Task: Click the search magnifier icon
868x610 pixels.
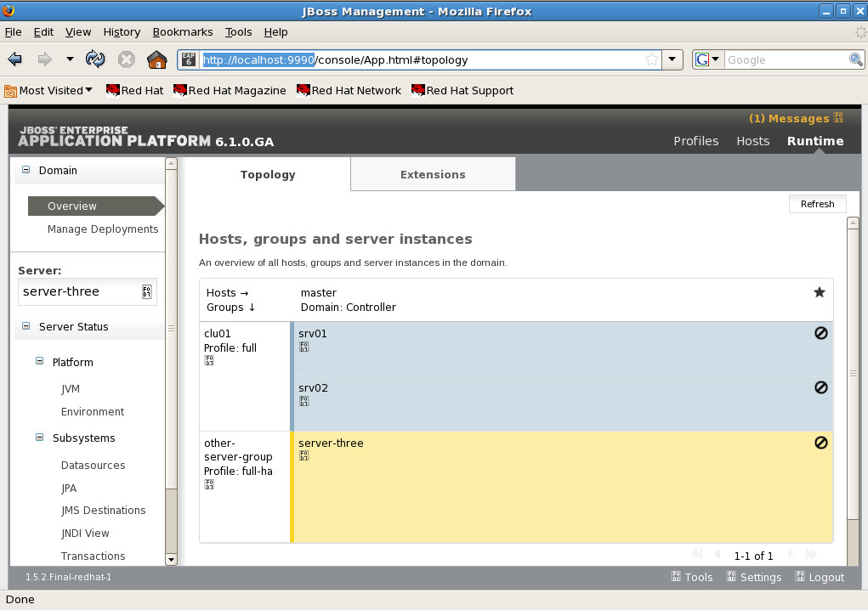Action: point(856,59)
